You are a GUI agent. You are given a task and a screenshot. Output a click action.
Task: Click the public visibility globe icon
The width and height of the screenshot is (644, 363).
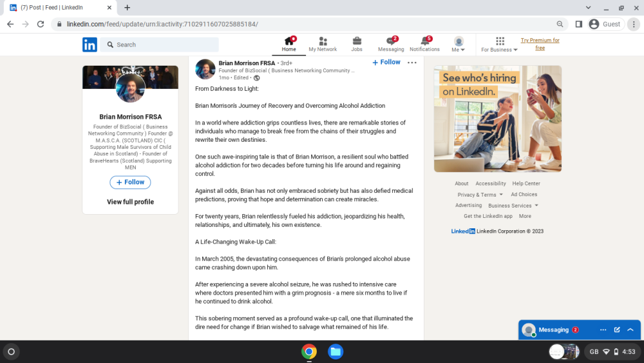point(257,78)
